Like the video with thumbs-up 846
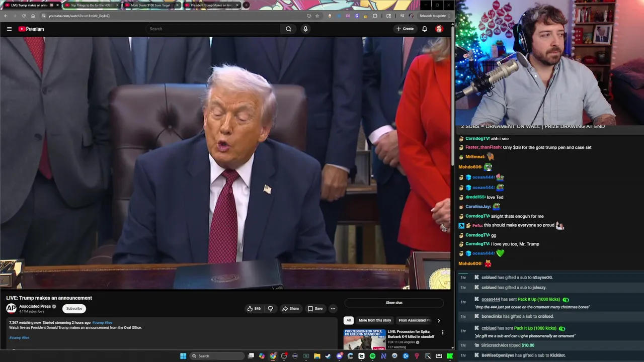The height and width of the screenshot is (362, 644). [x=254, y=308]
